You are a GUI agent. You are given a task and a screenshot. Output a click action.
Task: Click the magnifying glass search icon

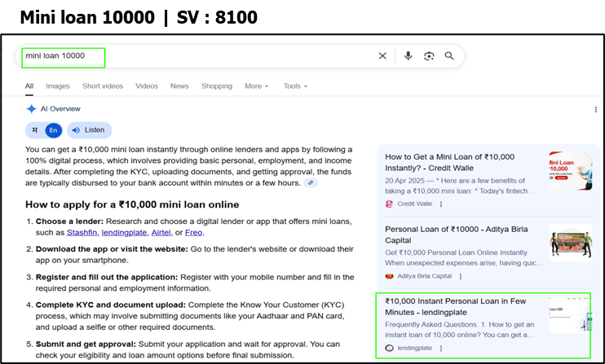click(449, 56)
